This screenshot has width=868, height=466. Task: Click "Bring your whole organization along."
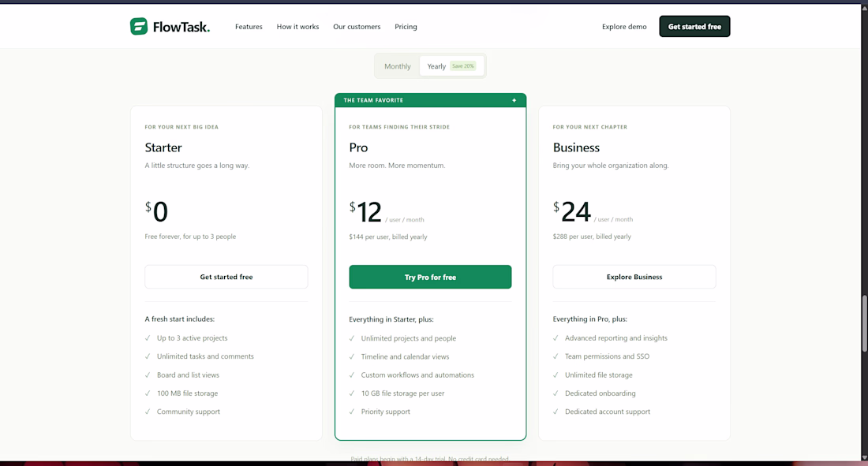611,166
